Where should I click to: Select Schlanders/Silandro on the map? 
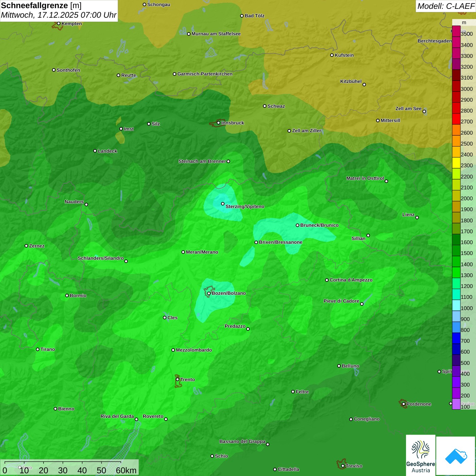pyautogui.click(x=103, y=259)
